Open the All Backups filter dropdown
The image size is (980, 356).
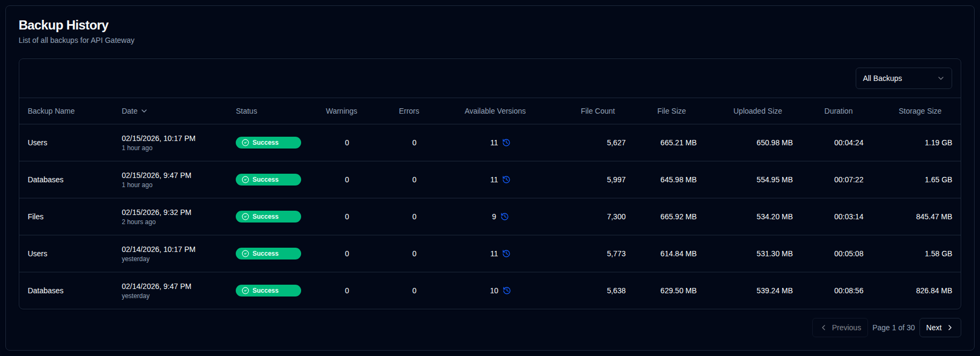pos(903,78)
